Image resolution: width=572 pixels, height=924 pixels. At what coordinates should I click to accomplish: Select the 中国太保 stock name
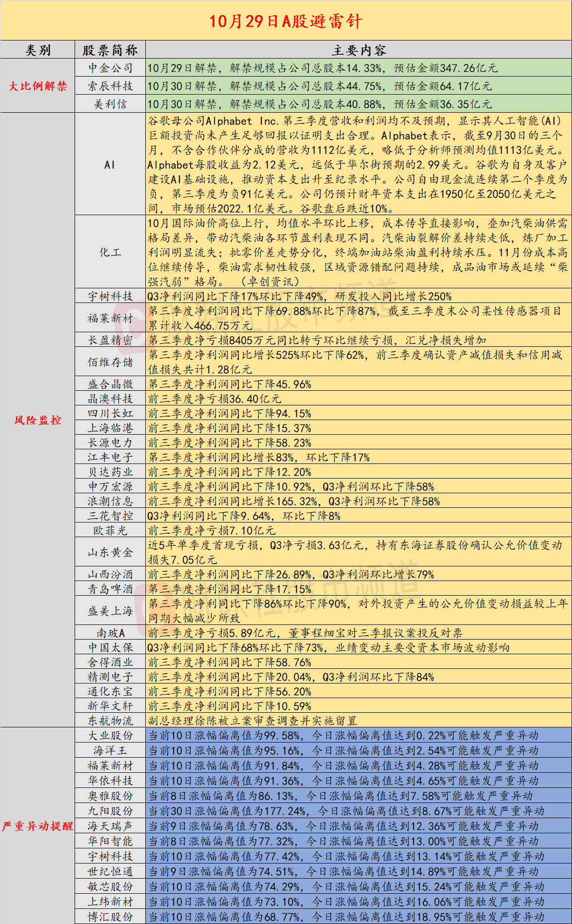[110, 647]
